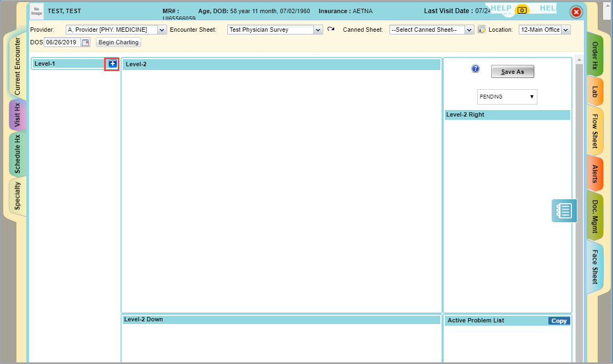This screenshot has width=613, height=364.
Task: Select the Alerts tab
Action: pos(594,173)
